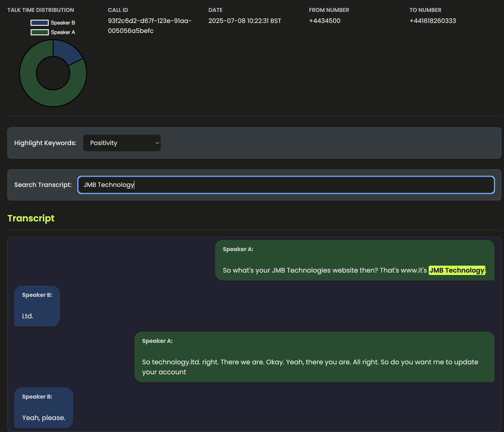Click the Speaker A legend label

(x=63, y=32)
